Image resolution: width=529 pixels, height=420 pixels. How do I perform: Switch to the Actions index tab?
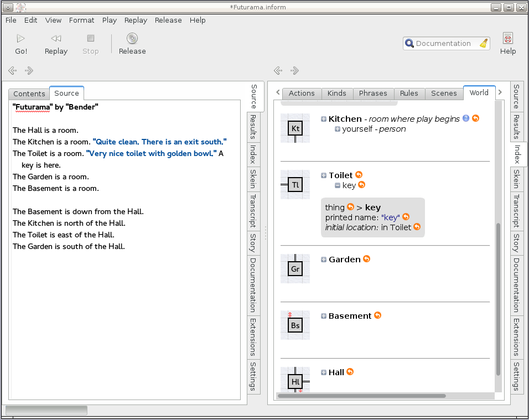coord(302,94)
